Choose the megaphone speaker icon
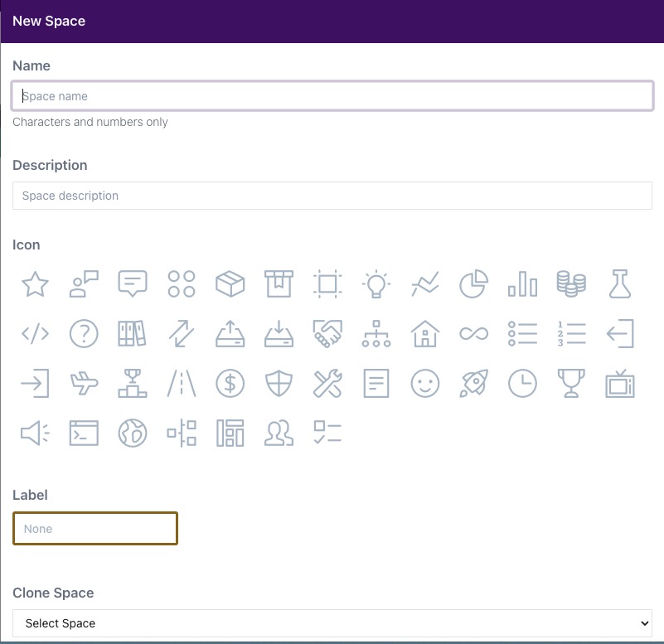This screenshot has height=644, width=664. 35,433
